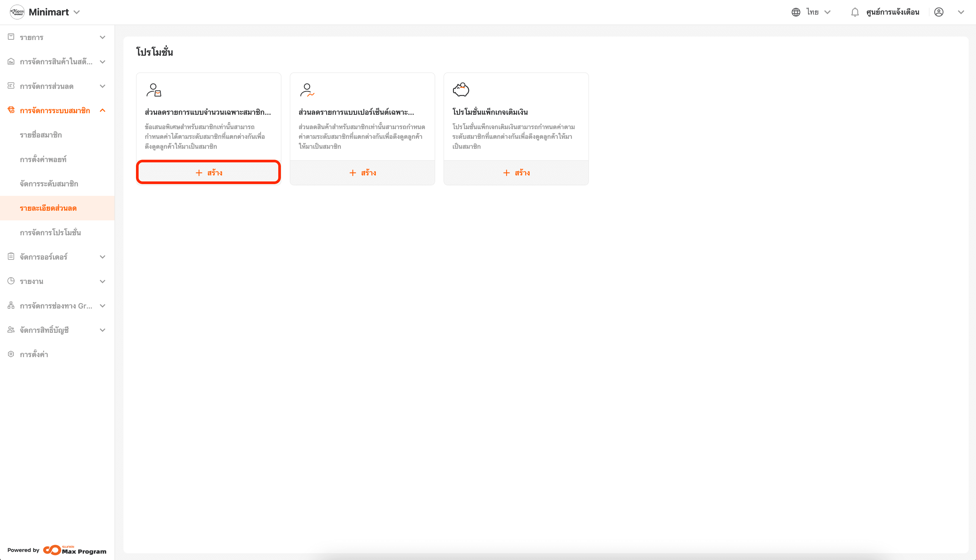Click สร้าง on top-up package promotion card

click(516, 173)
